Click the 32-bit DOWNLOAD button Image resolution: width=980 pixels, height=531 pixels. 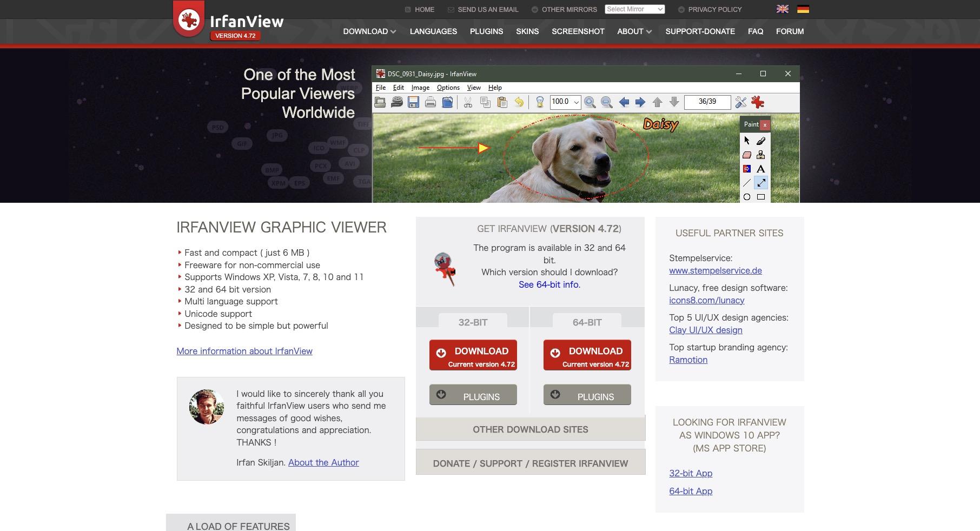point(473,355)
